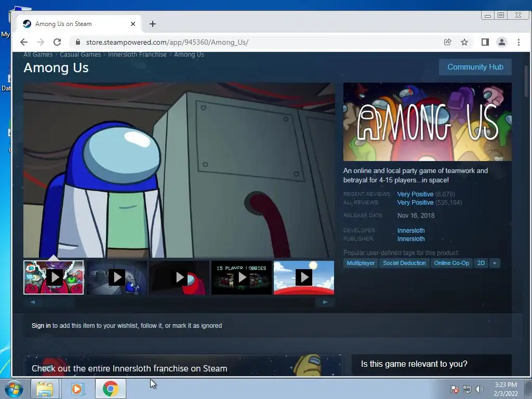This screenshot has width=532, height=399.
Task: Open the Innersloth developer link
Action: (411, 230)
